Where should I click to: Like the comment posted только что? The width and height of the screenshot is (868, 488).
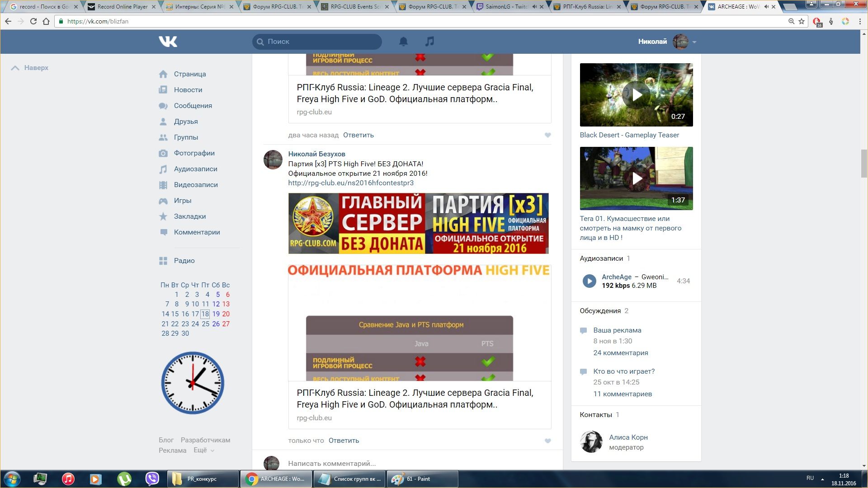pyautogui.click(x=547, y=441)
